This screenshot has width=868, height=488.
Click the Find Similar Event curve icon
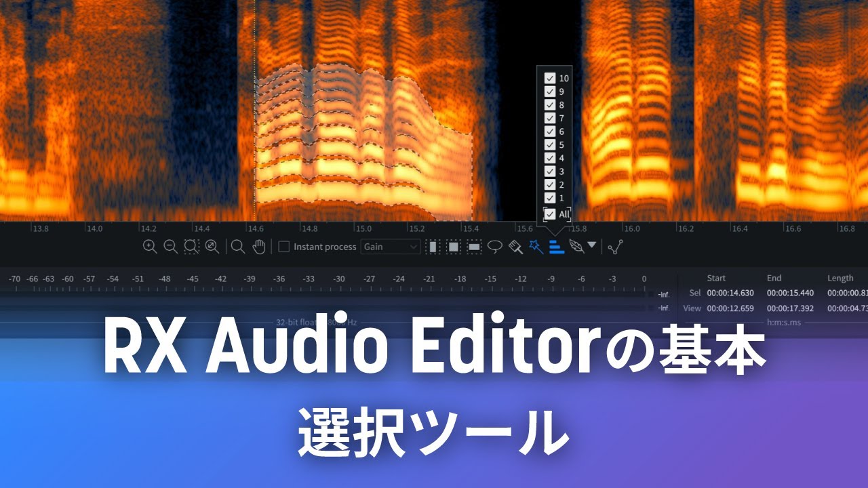coord(615,247)
